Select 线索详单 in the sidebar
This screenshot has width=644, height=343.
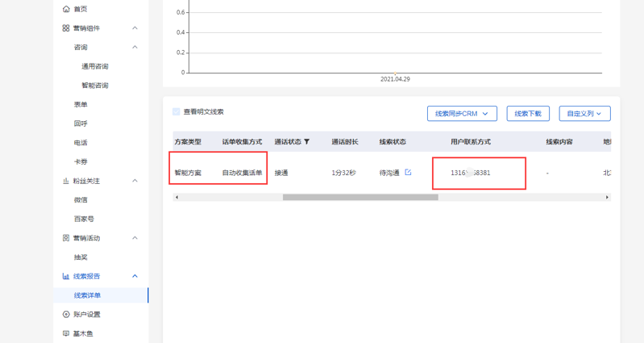(x=88, y=295)
